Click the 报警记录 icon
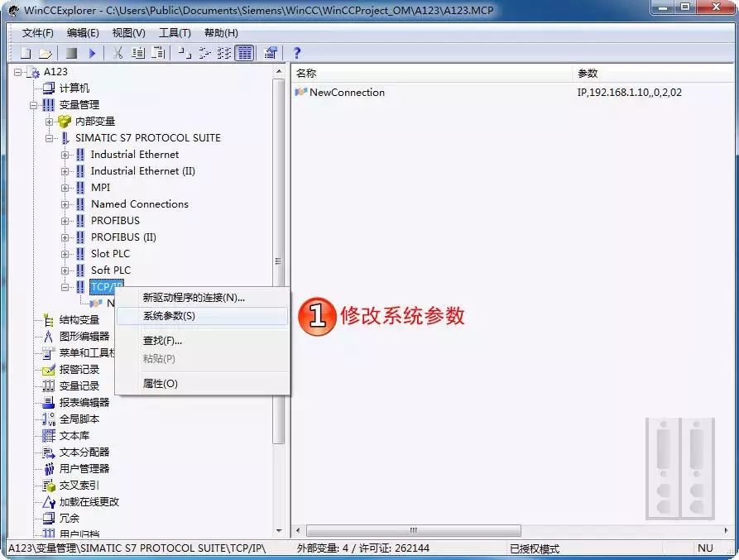The height and width of the screenshot is (560, 739). pyautogui.click(x=48, y=370)
